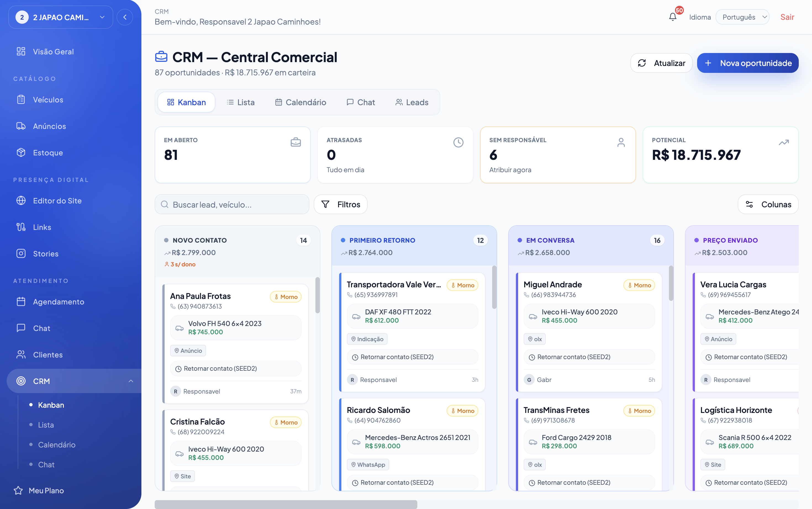Select Calendário in CRM submenu
The image size is (812, 509).
(57, 445)
